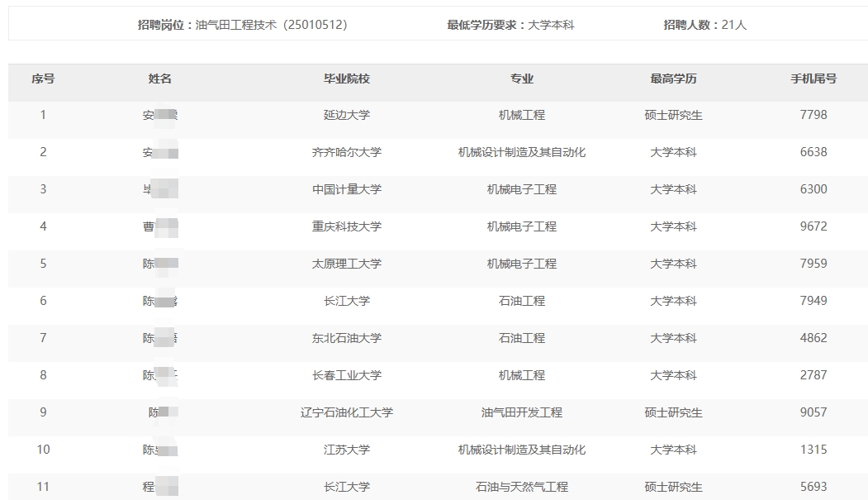868x500 pixels.
Task: Click the 手机尾号 column header
Action: 813,79
